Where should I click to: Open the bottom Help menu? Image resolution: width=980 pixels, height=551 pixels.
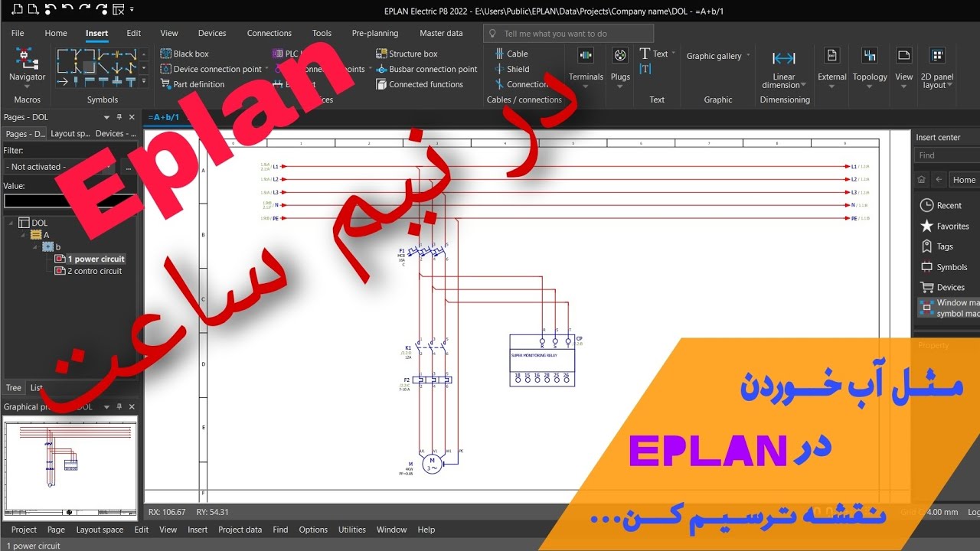(x=426, y=530)
